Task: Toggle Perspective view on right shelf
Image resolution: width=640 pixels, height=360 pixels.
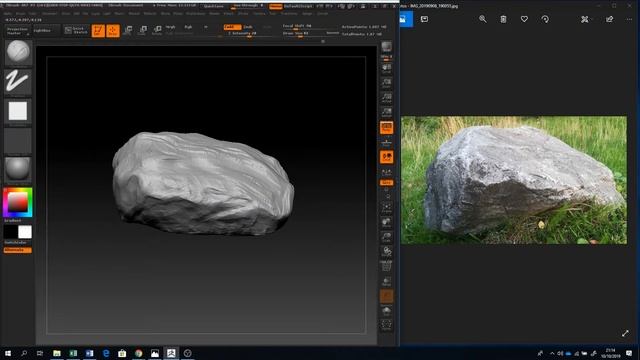Action: pyautogui.click(x=386, y=128)
